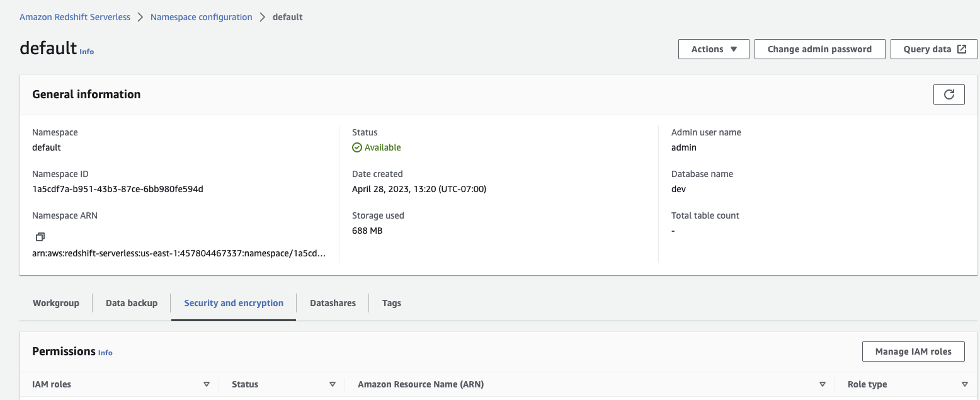Click the 688 MB storage used value

coord(367,231)
